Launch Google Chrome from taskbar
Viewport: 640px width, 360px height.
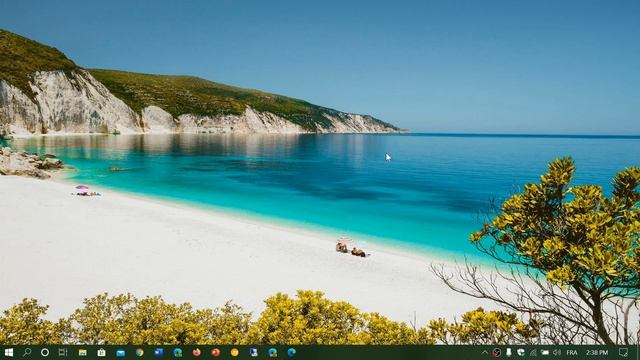(140, 352)
